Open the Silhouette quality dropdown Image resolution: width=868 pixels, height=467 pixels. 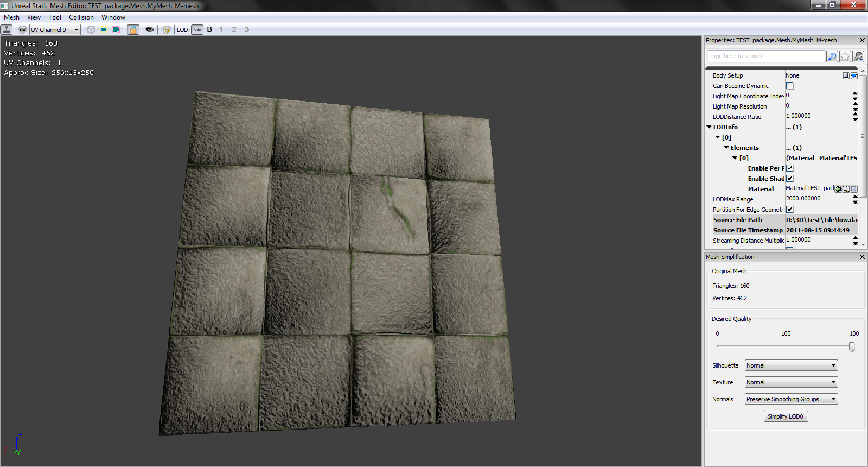pos(791,365)
